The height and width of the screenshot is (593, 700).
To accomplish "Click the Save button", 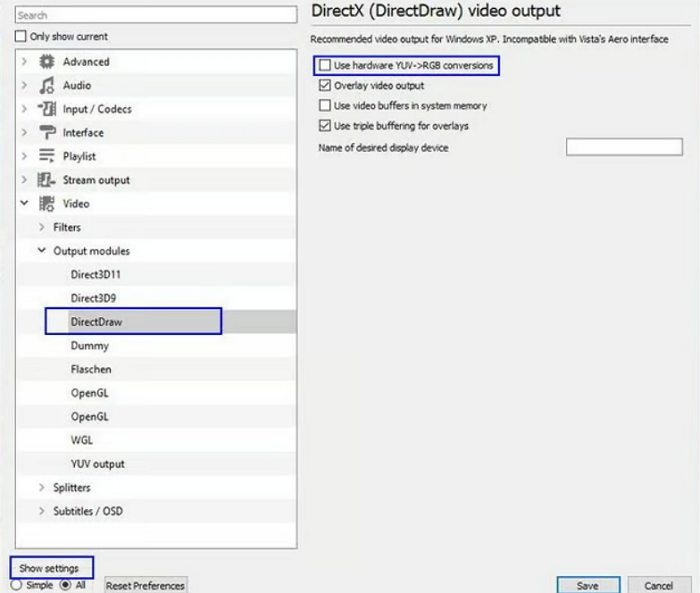I will click(588, 585).
